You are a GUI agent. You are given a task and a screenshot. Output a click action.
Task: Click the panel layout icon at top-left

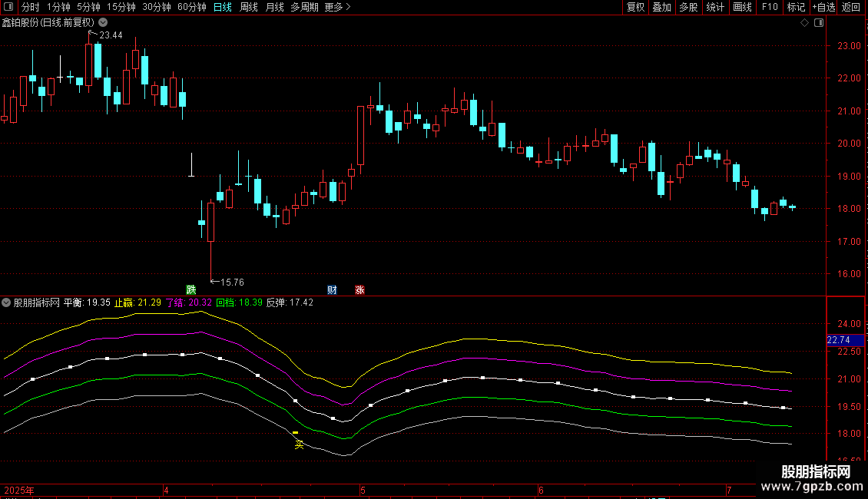8,7
